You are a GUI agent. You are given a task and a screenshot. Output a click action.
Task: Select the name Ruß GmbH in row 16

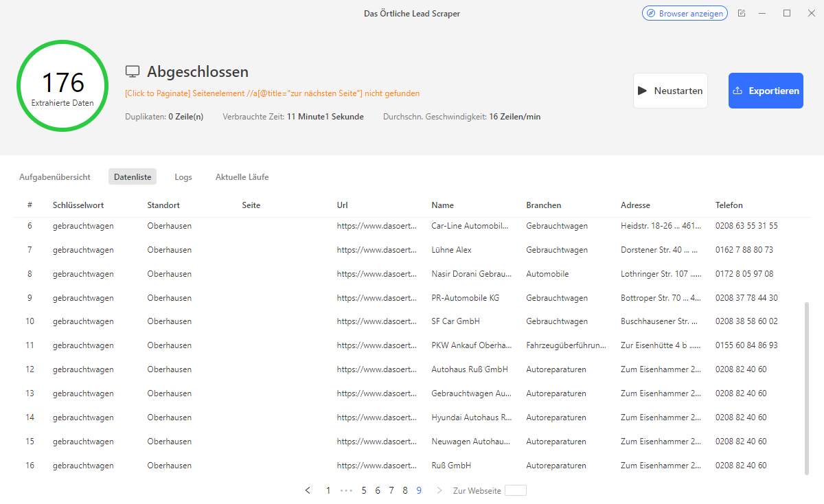451,466
